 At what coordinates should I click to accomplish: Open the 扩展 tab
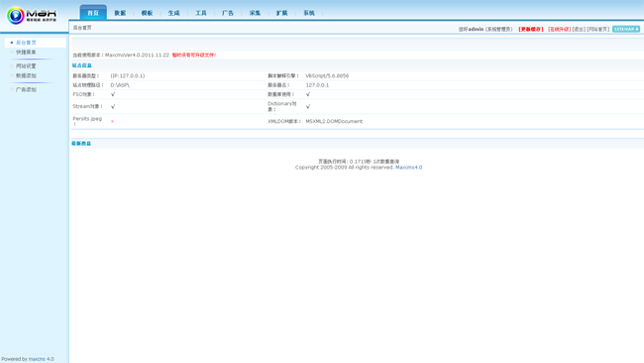[x=281, y=13]
